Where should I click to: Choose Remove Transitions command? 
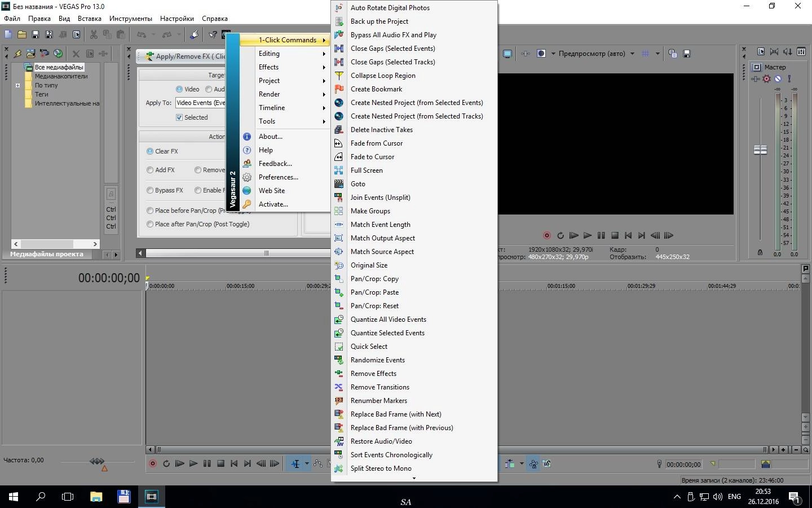(414, 387)
